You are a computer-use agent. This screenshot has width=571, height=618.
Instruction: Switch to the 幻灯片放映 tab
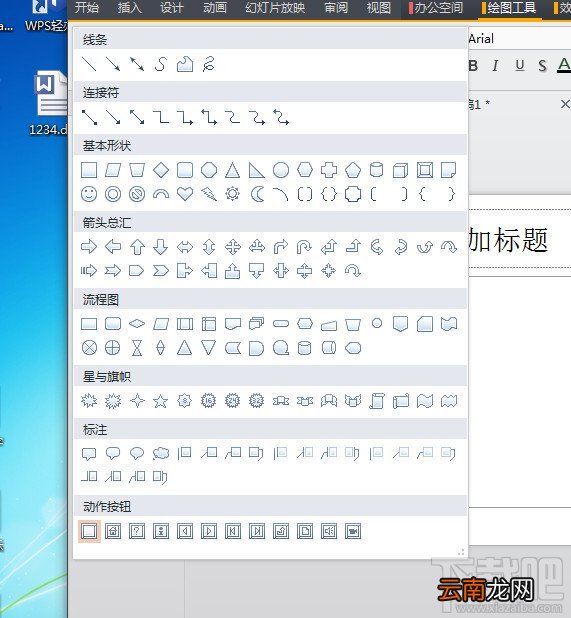pyautogui.click(x=275, y=7)
